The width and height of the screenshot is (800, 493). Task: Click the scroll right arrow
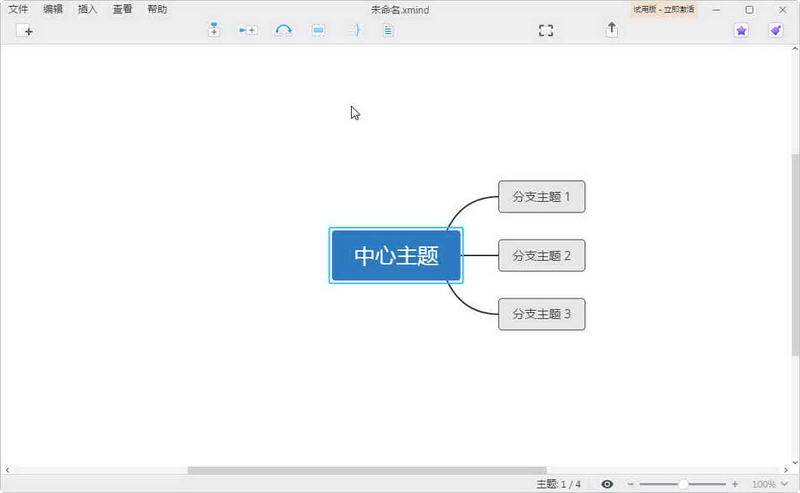point(786,470)
